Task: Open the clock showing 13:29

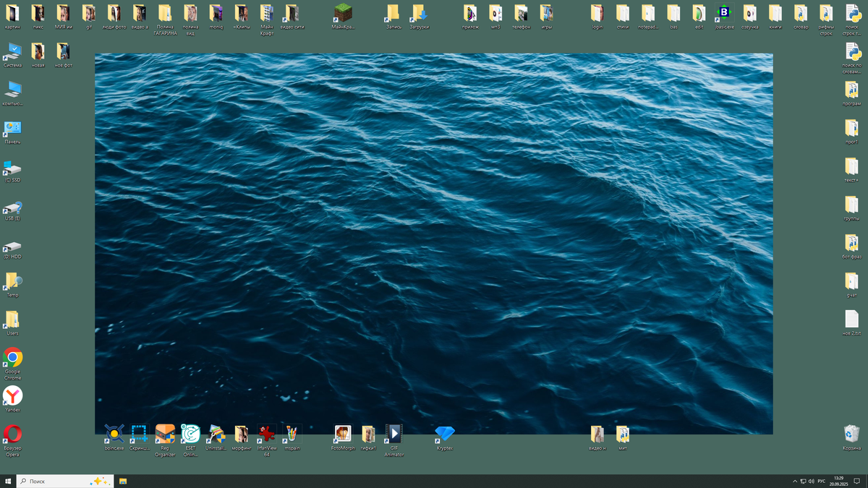Action: click(838, 481)
